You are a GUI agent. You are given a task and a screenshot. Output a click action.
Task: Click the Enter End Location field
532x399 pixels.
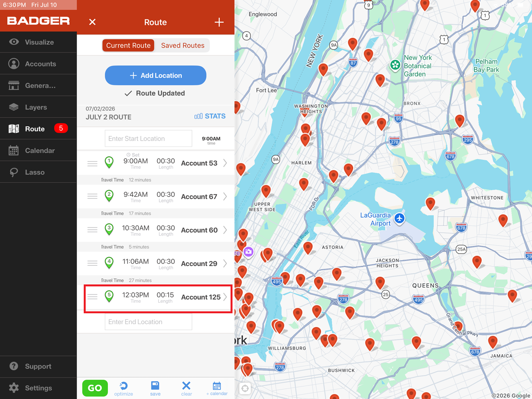tap(148, 322)
